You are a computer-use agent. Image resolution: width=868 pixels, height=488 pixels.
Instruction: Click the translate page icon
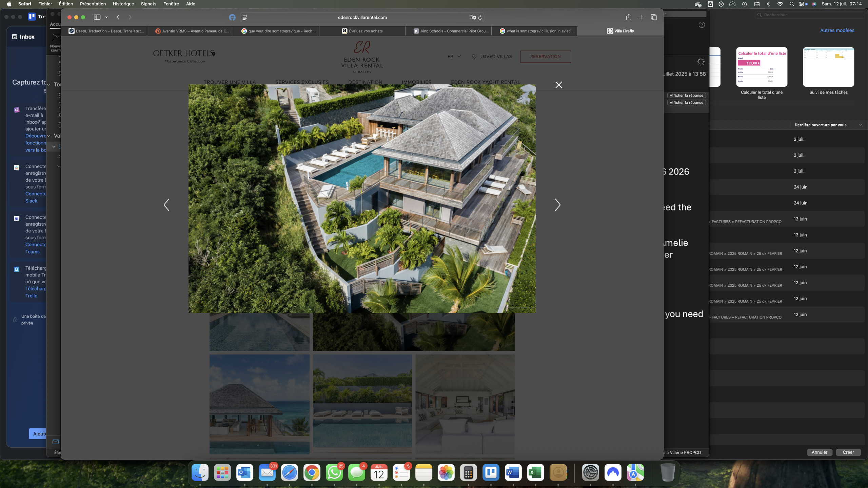(x=472, y=17)
